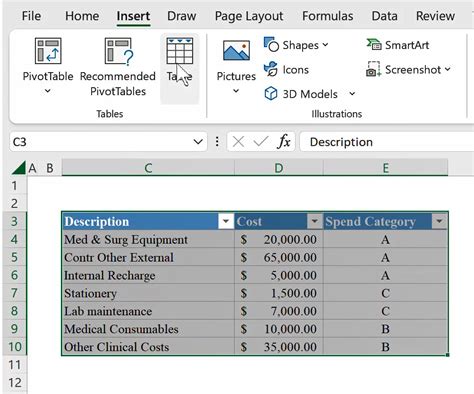Click the Select All corner triangle
Image resolution: width=474 pixels, height=394 pixels.
19,168
